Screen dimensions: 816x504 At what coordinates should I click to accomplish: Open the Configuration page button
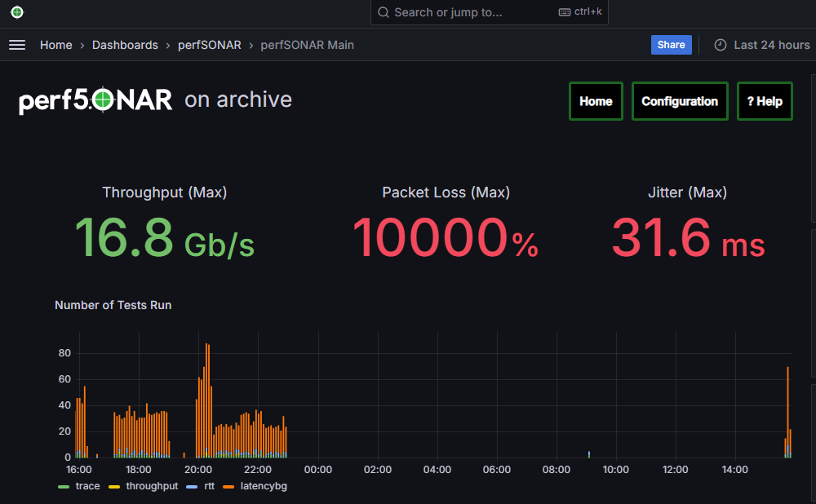point(680,101)
